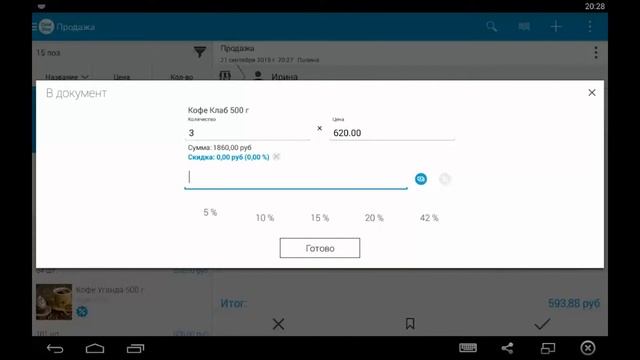The image size is (640, 360).
Task: Open the sale document three-dot menu
Action: tap(596, 53)
